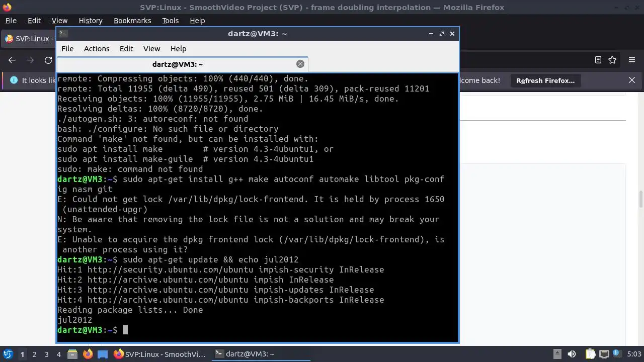Open the Firefox hamburger menu

632,60
